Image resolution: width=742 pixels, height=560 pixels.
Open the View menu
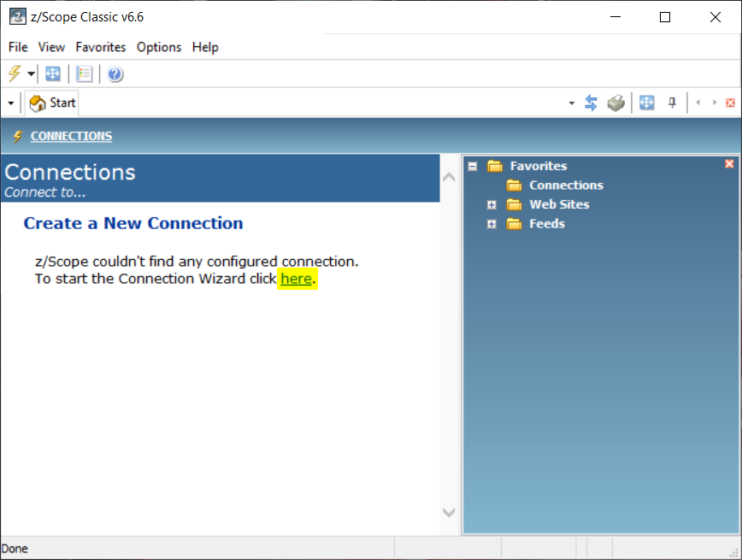tap(51, 47)
